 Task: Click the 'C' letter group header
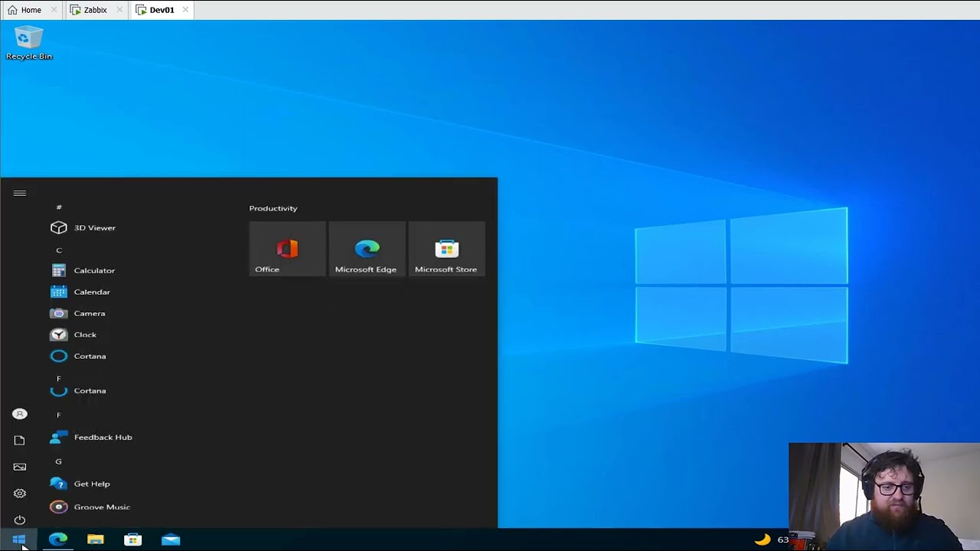click(x=59, y=250)
